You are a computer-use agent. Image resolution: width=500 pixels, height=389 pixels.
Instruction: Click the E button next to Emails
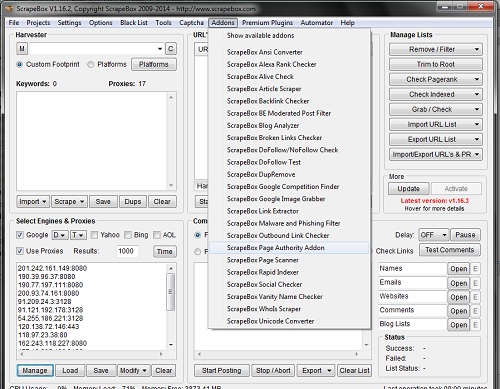coord(475,283)
